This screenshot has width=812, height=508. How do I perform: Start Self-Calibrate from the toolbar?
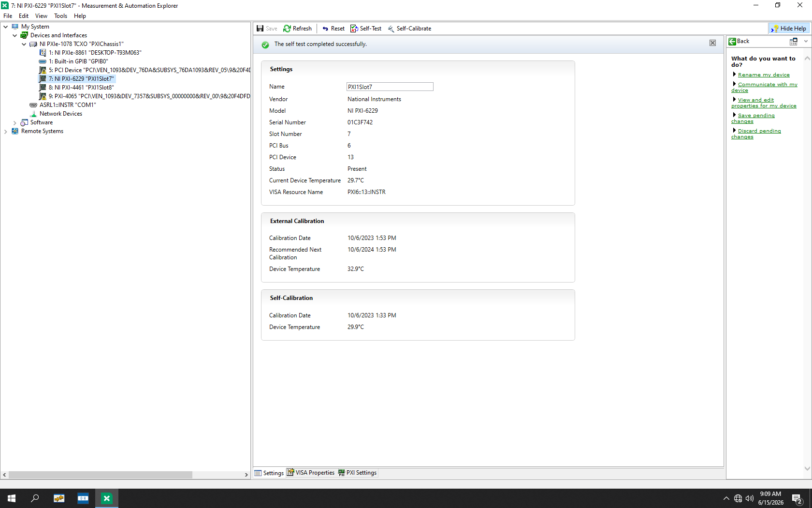pos(409,29)
